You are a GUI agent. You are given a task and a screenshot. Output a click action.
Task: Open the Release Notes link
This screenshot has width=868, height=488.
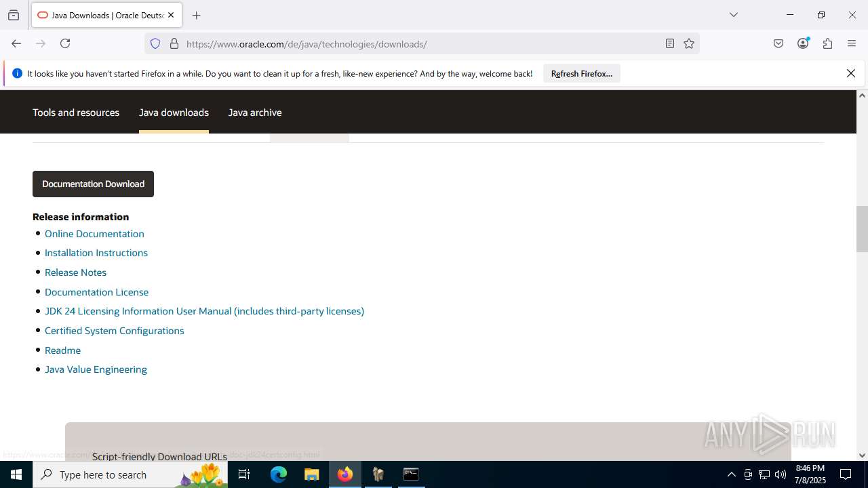pyautogui.click(x=75, y=272)
